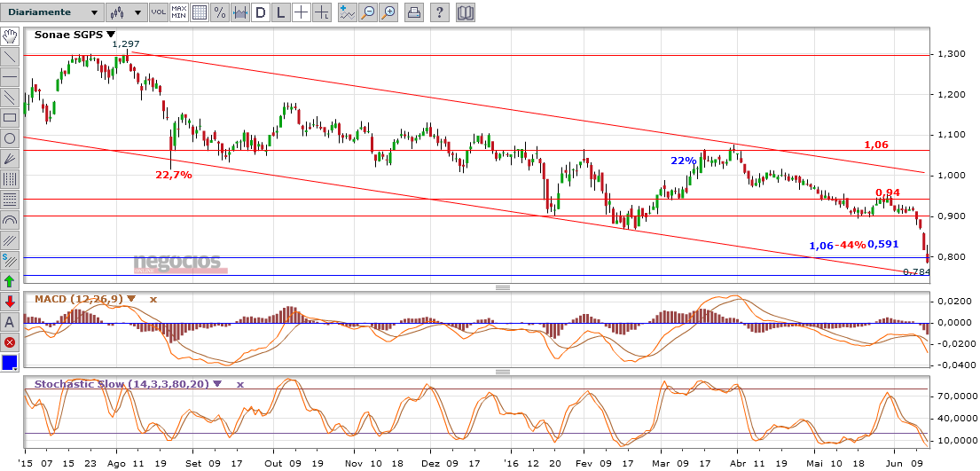The width and height of the screenshot is (980, 471).
Task: Toggle the D display button
Action: coord(261,12)
